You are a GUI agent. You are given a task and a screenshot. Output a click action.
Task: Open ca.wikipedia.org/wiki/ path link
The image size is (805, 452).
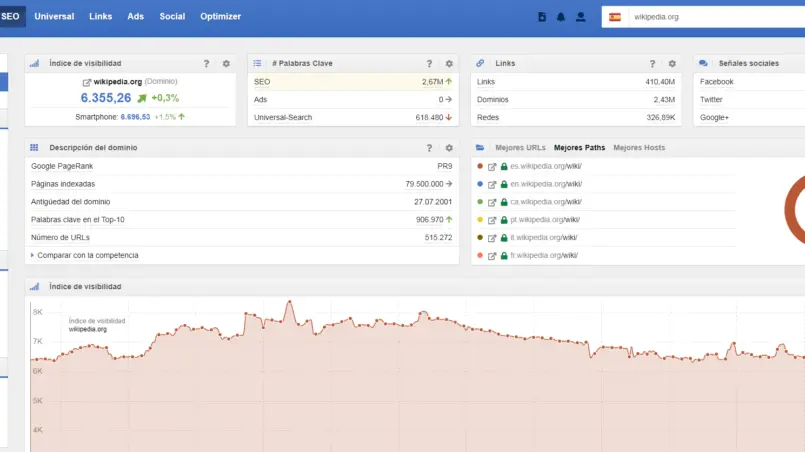point(546,202)
